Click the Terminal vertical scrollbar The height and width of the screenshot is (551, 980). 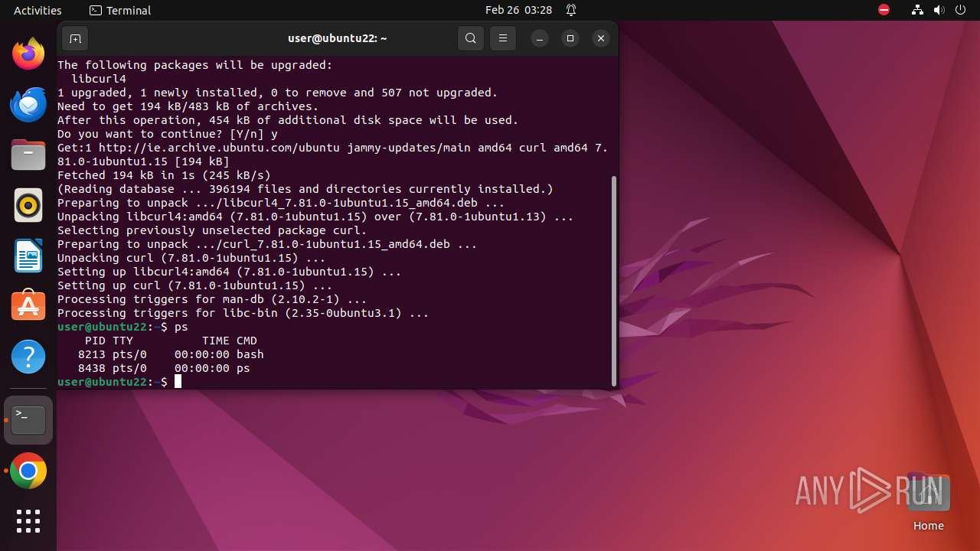pyautogui.click(x=614, y=281)
